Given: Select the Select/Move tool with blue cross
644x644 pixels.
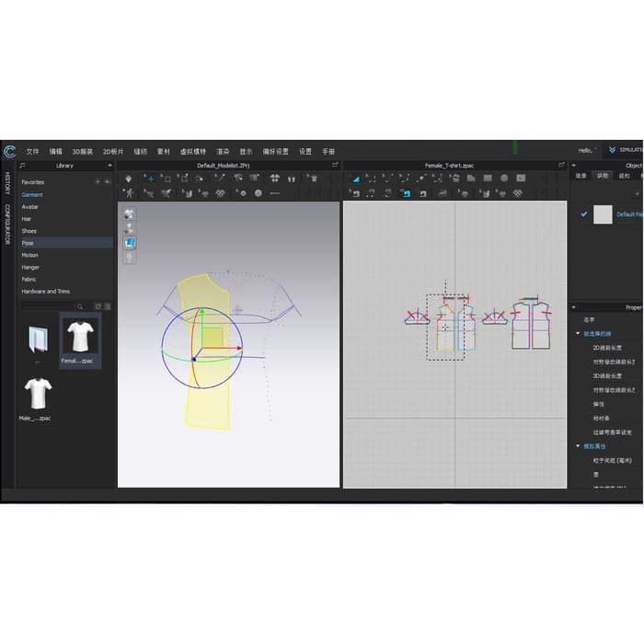Looking at the screenshot, I should coord(150,178).
